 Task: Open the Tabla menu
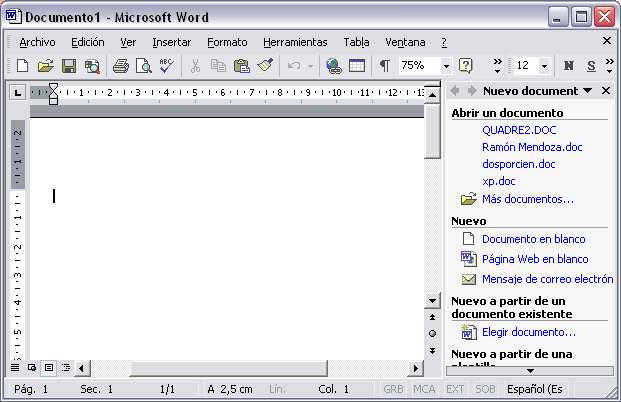coord(356,42)
